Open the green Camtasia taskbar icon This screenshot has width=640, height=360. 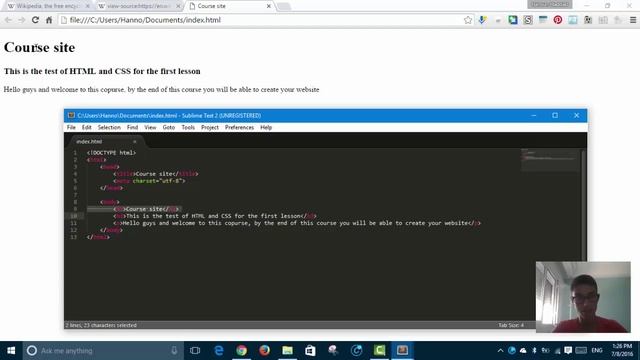380,351
